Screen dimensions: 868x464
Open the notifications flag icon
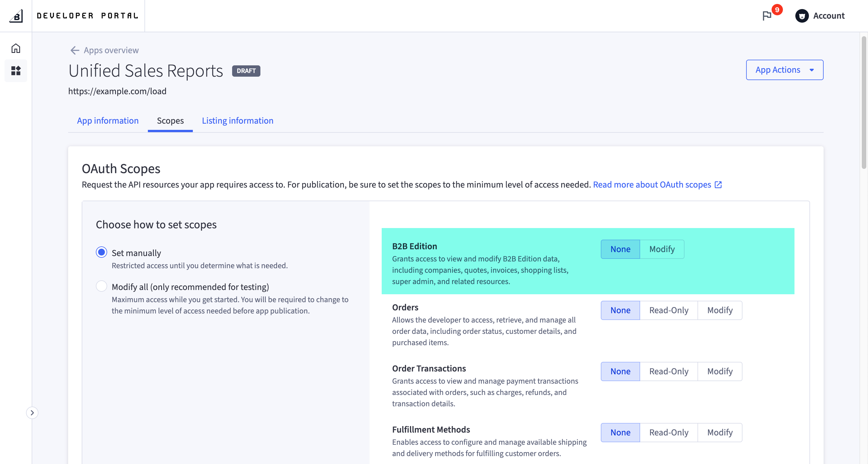(767, 16)
